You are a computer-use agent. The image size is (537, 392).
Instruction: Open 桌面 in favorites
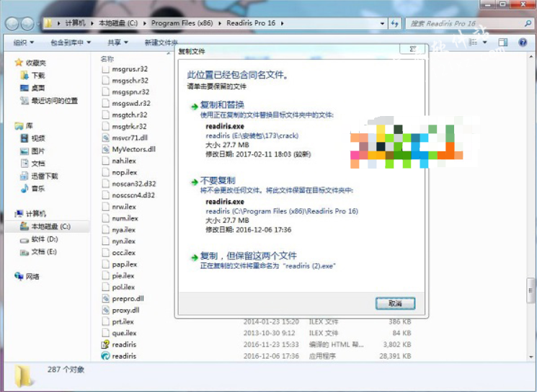(x=38, y=88)
